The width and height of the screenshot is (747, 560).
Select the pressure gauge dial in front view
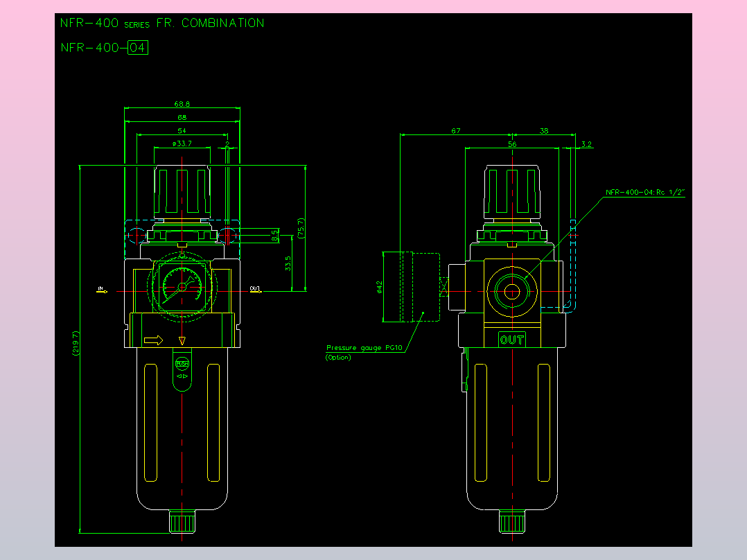click(182, 287)
